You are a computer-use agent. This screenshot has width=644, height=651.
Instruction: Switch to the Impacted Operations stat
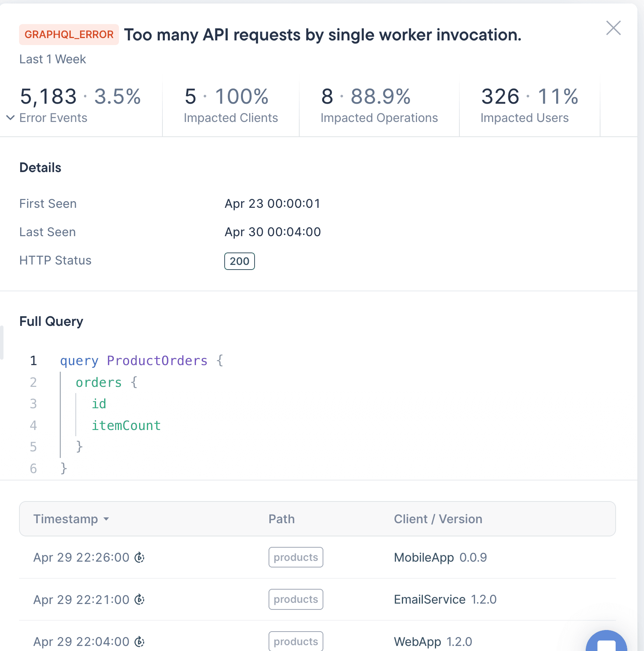379,106
